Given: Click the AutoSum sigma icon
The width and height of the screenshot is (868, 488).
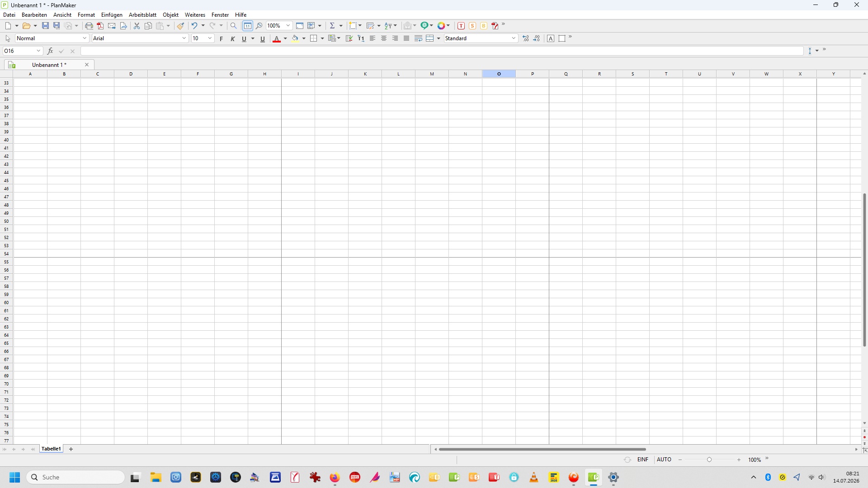Looking at the screenshot, I should (332, 26).
